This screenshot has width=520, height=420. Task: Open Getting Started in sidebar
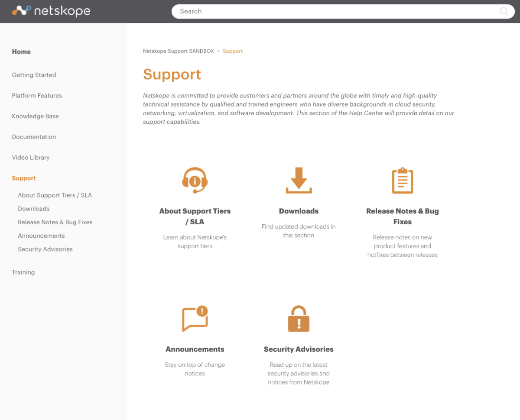34,75
